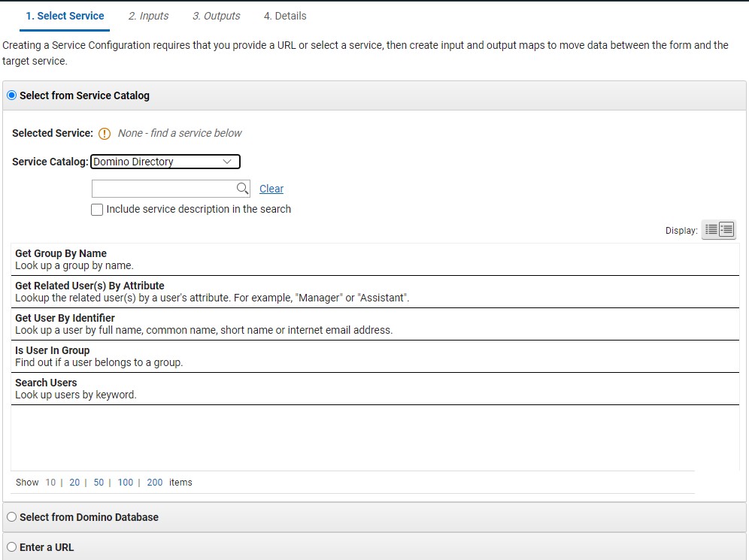Switch to the Inputs tab
The height and width of the screenshot is (560, 749).
148,15
